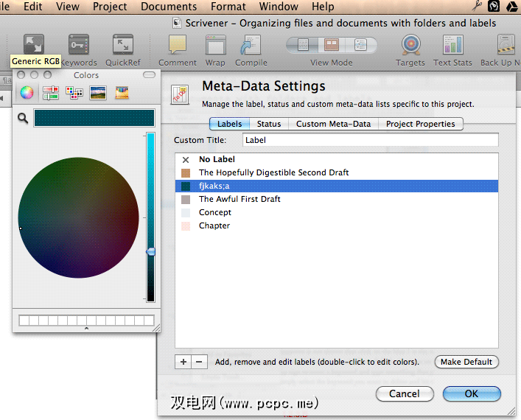The height and width of the screenshot is (420, 521).
Task: Click the gray swatch of Awful First Draft
Action: 186,200
